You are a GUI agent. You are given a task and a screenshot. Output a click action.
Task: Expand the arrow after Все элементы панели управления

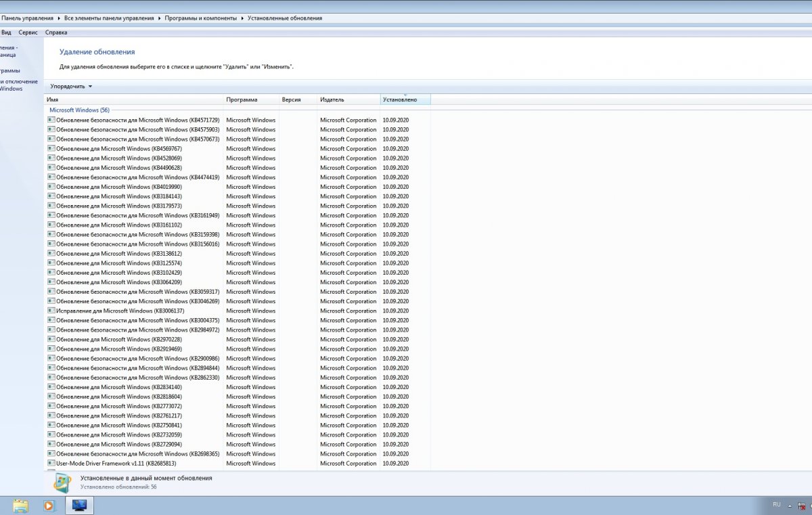pyautogui.click(x=160, y=18)
